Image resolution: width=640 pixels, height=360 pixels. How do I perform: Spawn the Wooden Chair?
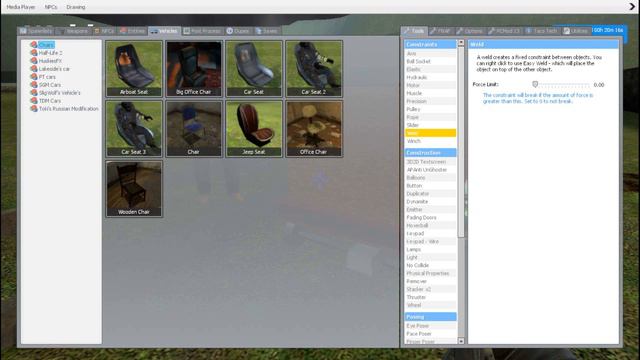coord(134,189)
